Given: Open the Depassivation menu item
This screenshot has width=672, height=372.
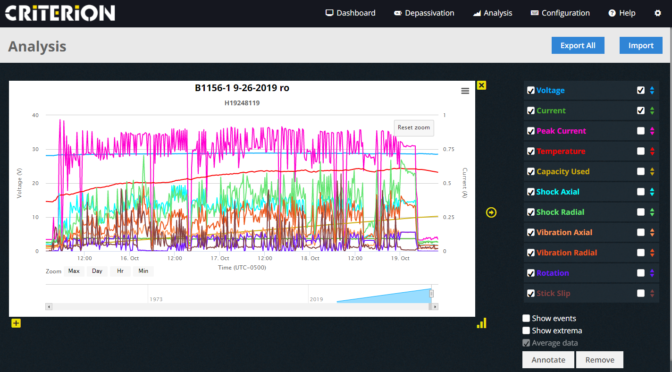Looking at the screenshot, I should (x=424, y=13).
